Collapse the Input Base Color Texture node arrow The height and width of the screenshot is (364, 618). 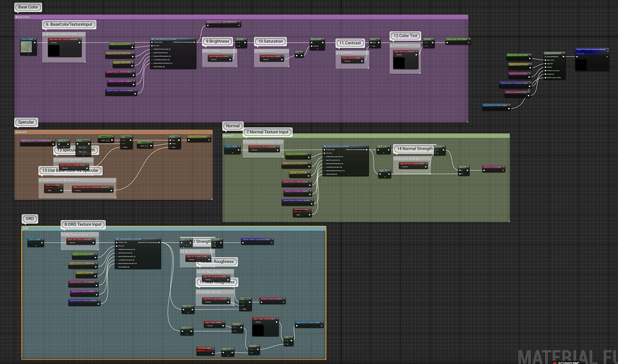(80, 39)
